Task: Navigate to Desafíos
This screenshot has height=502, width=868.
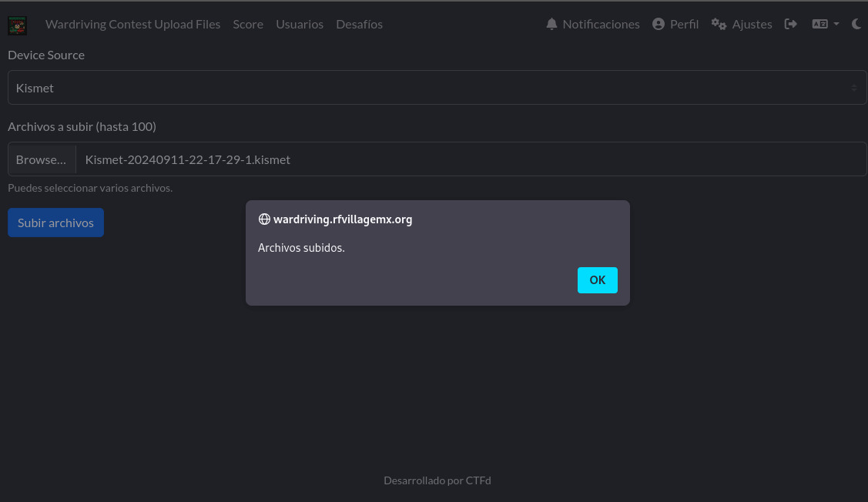Action: click(359, 24)
